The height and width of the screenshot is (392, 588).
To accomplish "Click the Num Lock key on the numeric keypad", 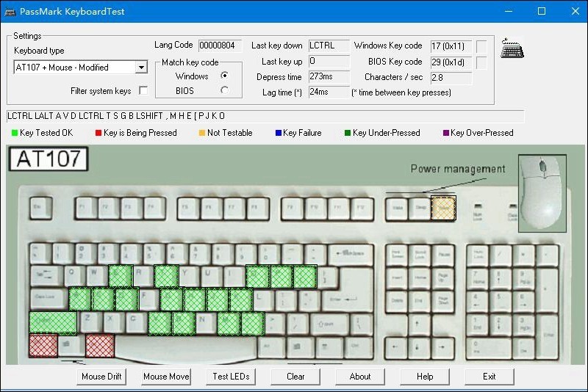I will (478, 255).
